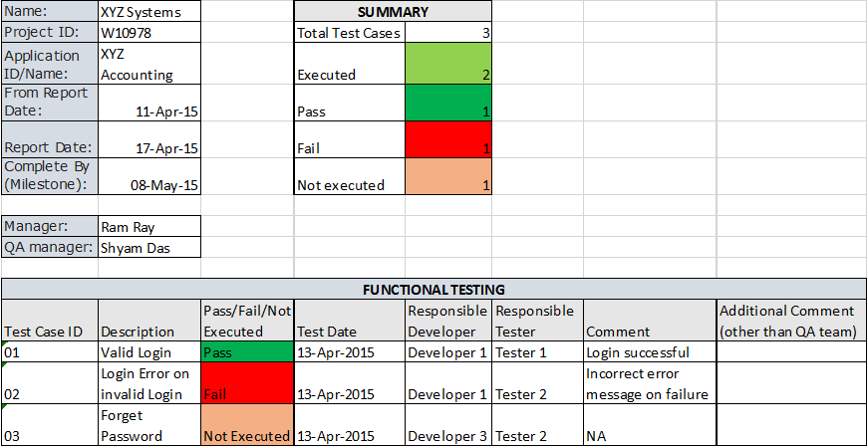Click the "Developer 3" cell

click(x=447, y=435)
